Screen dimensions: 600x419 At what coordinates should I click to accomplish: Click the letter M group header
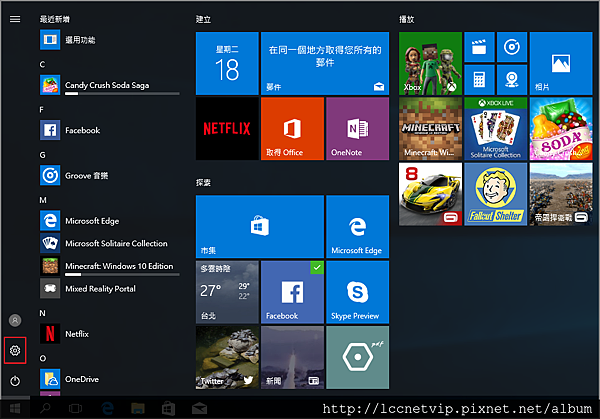pyautogui.click(x=43, y=200)
